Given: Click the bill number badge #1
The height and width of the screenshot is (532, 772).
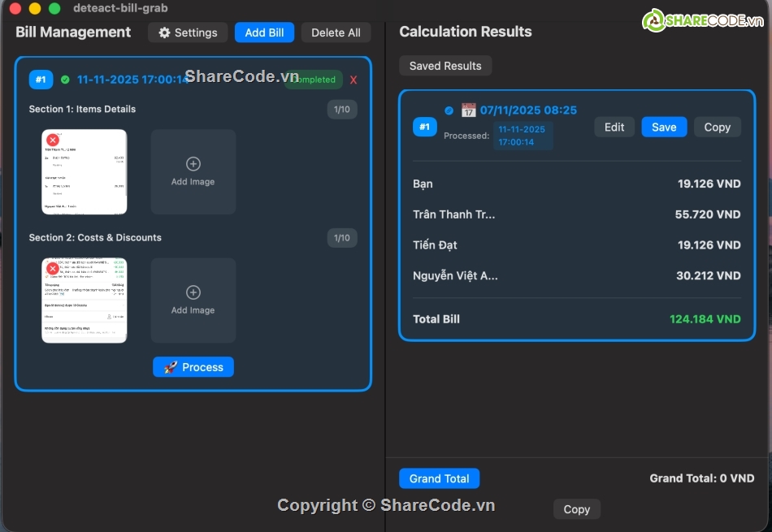Looking at the screenshot, I should [x=41, y=79].
